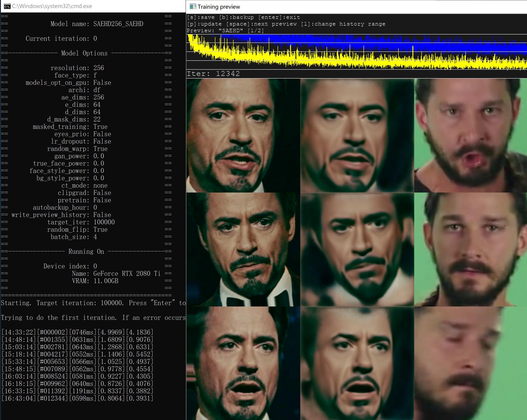This screenshot has width=527, height=420.
Task: Click the last log row at 16:43:04
Action: pos(77,398)
